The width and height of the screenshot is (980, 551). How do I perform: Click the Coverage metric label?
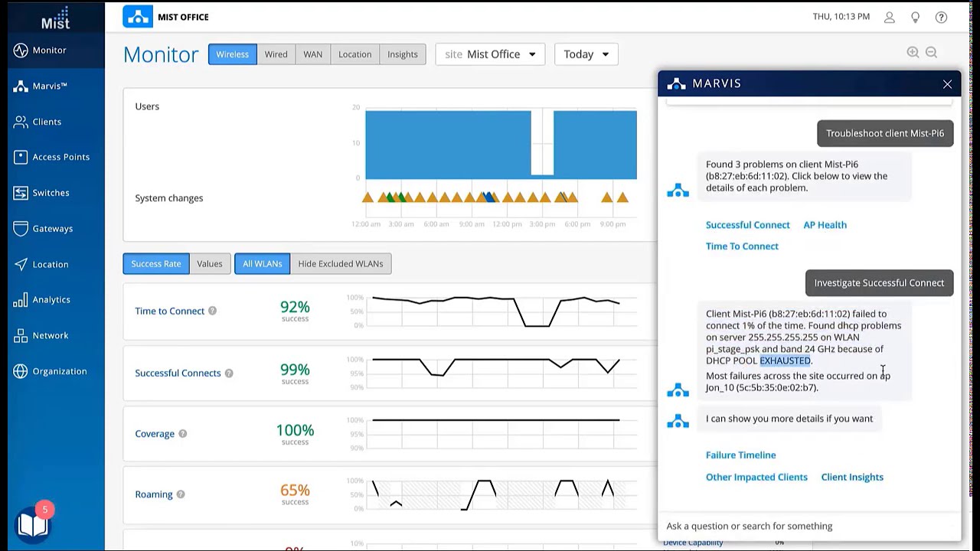tap(155, 433)
